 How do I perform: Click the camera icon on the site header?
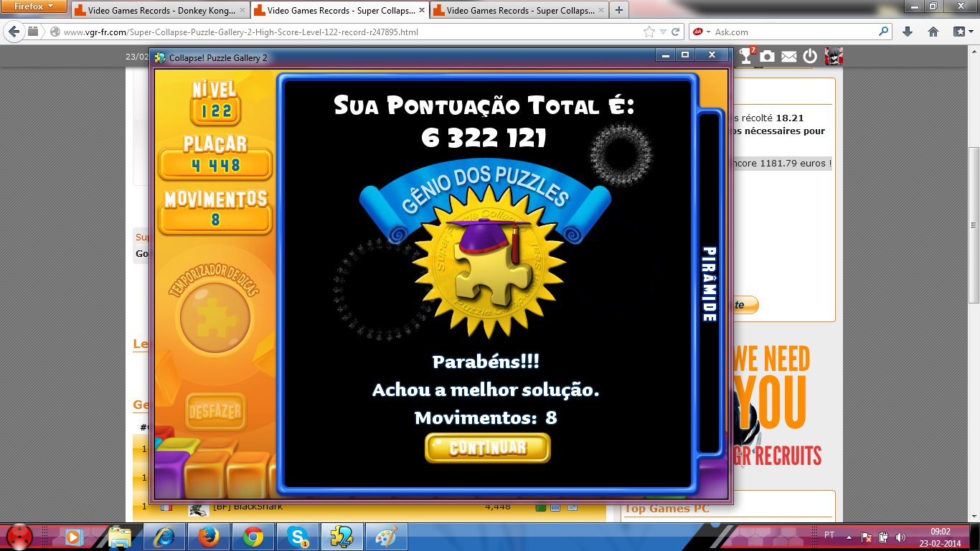click(768, 56)
